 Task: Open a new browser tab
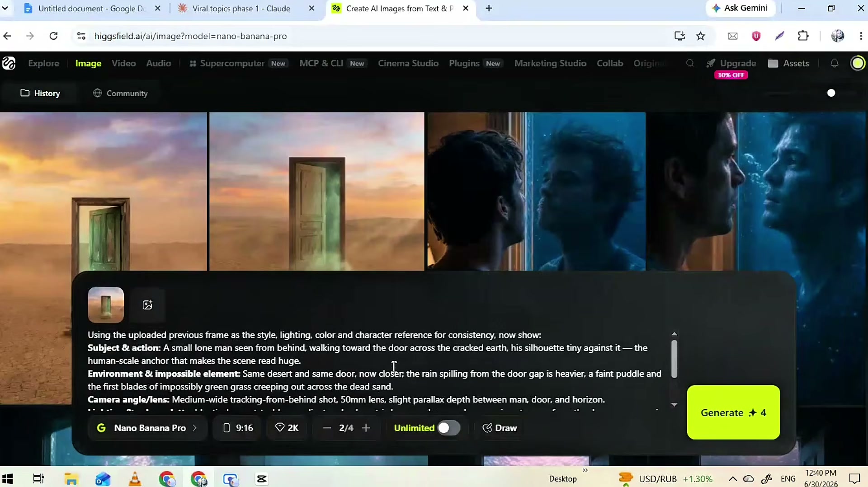pyautogui.click(x=489, y=9)
